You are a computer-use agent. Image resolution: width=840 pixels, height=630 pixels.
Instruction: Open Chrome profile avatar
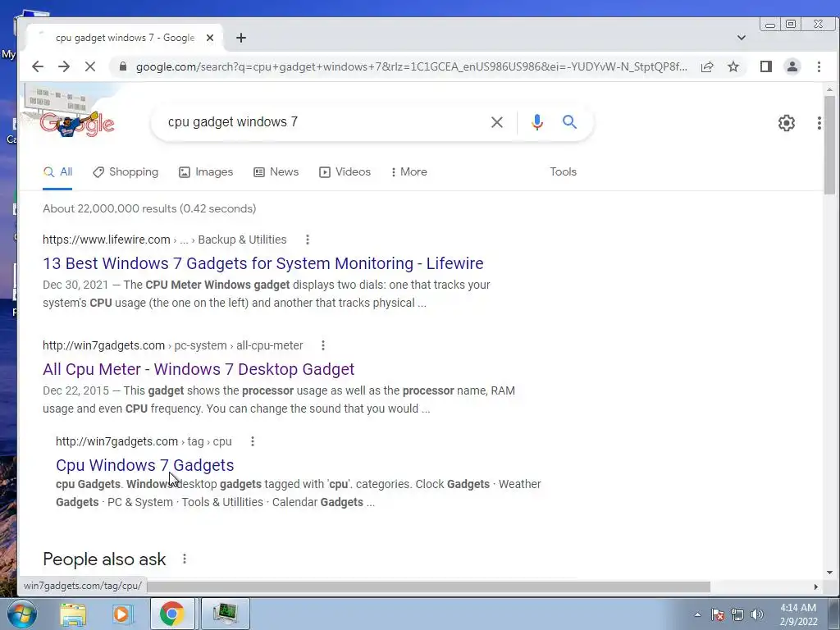pyautogui.click(x=792, y=66)
